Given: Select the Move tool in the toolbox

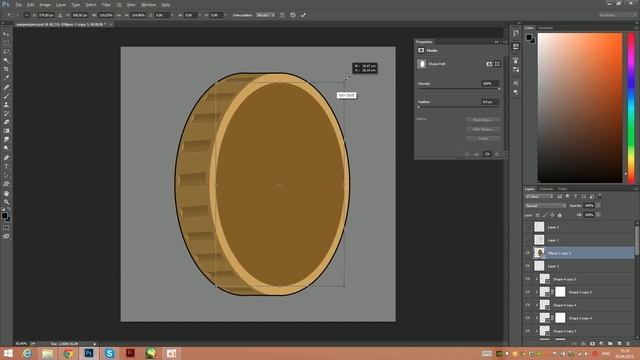Looking at the screenshot, I should [x=6, y=34].
